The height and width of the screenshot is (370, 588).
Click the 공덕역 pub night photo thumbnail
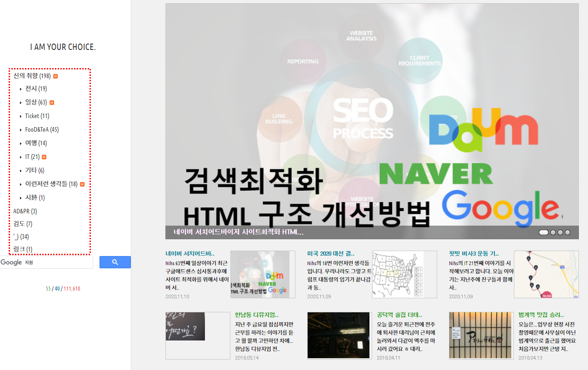coord(339,335)
